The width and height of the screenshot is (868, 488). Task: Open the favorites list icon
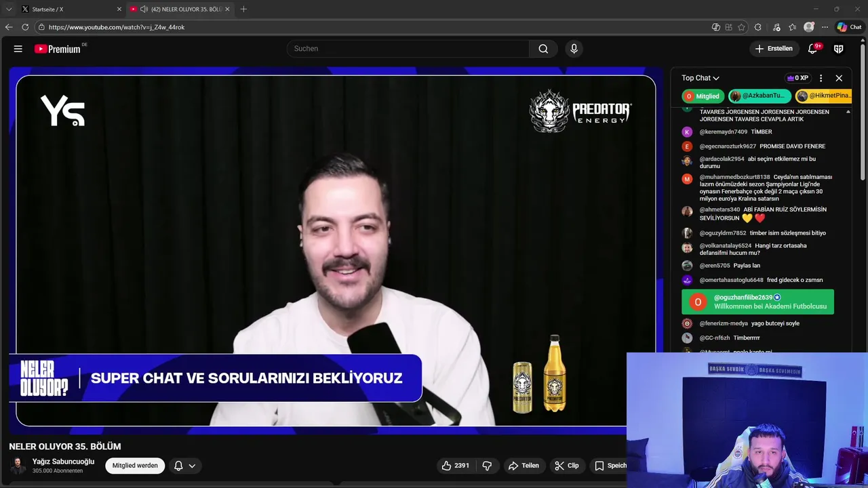(x=792, y=27)
